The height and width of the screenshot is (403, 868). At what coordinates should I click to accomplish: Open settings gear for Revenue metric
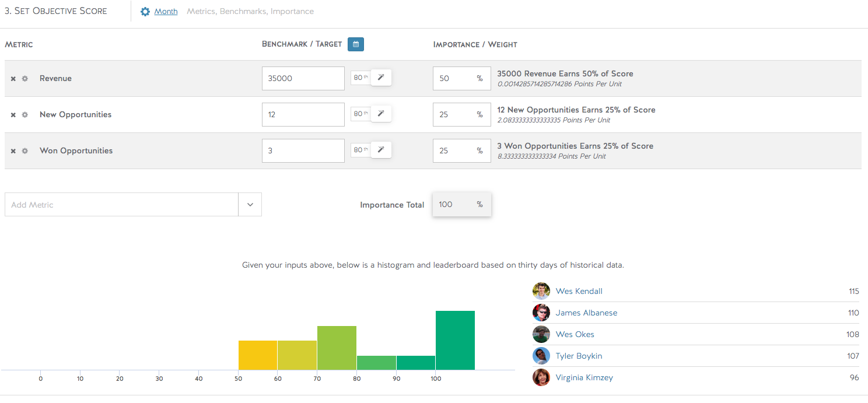point(25,79)
